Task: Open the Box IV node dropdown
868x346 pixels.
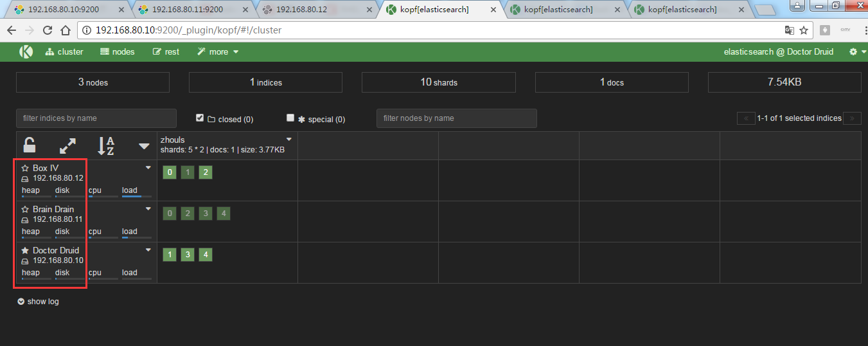Action: (x=148, y=167)
